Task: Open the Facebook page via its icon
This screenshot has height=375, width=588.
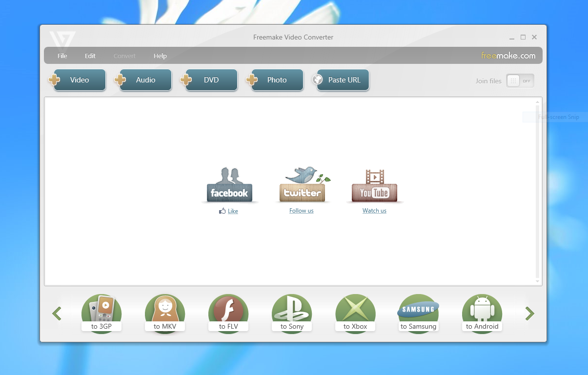Action: click(229, 184)
